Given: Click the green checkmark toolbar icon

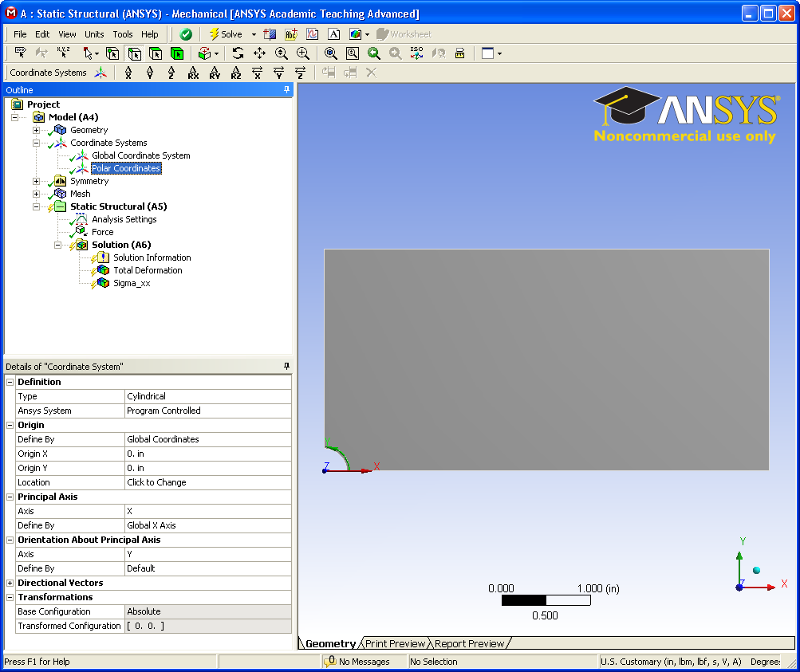Looking at the screenshot, I should click(x=186, y=34).
